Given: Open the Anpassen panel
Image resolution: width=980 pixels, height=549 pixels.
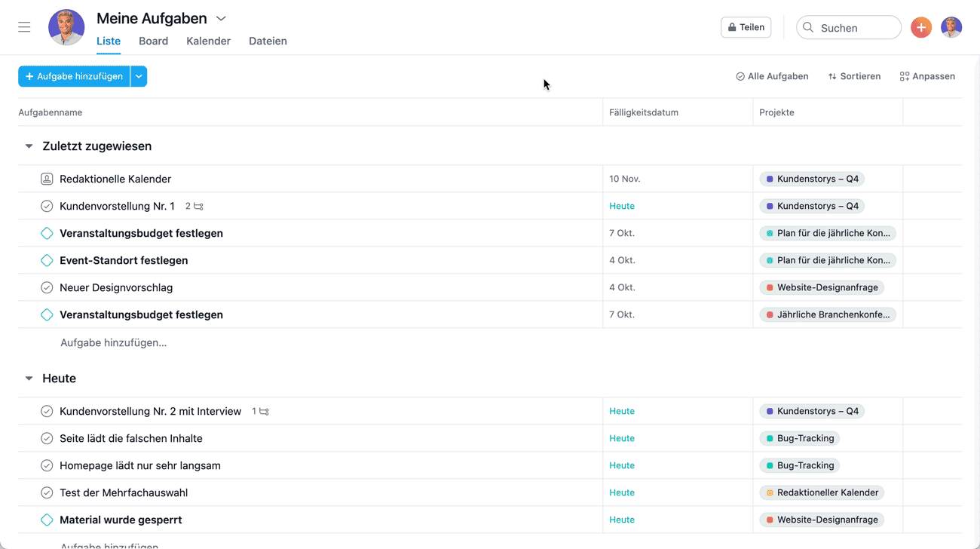Looking at the screenshot, I should 927,76.
